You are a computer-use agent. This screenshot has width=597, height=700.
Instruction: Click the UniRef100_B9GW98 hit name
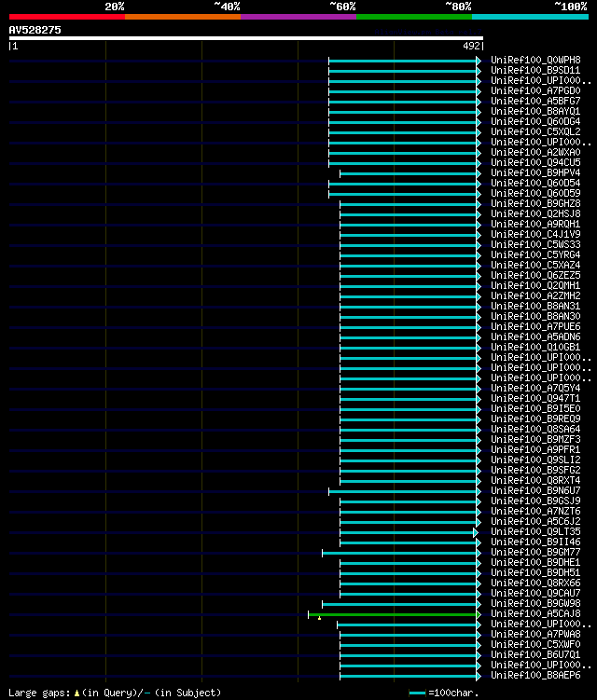[x=535, y=604]
